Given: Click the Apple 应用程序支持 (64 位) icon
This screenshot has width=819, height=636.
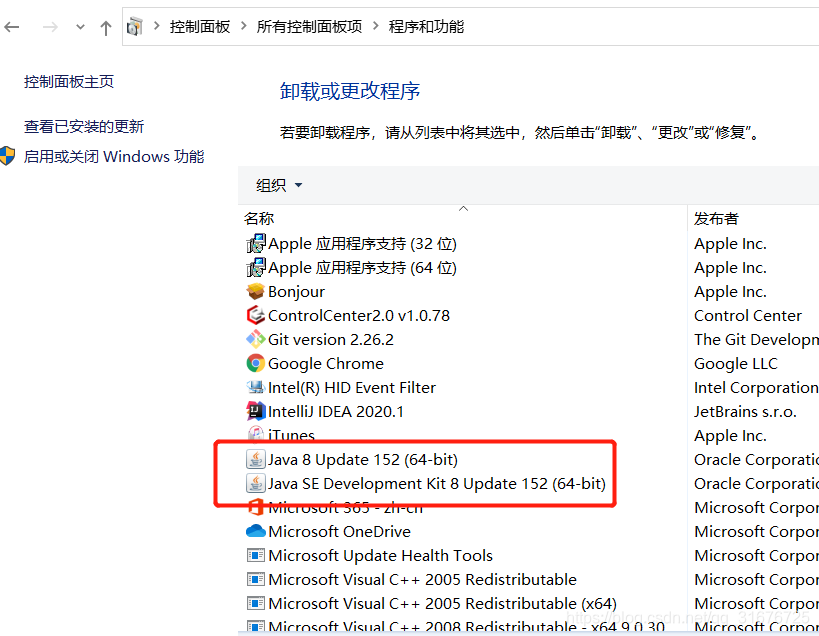Looking at the screenshot, I should pos(256,268).
